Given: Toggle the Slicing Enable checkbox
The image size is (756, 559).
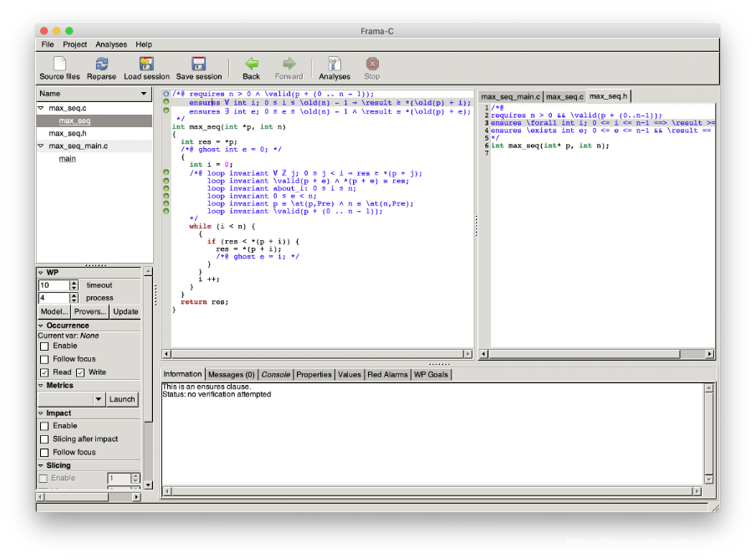Looking at the screenshot, I should (x=43, y=479).
